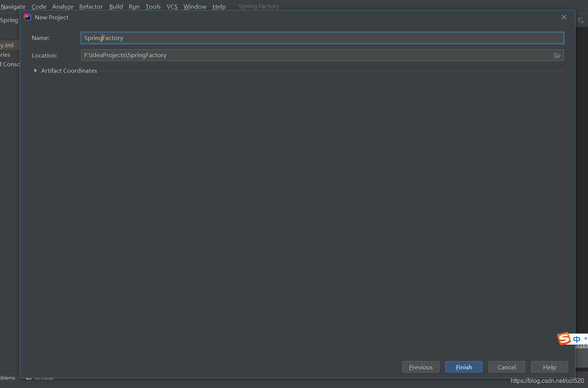The width and height of the screenshot is (588, 388).
Task: Click the Name input field
Action: pyautogui.click(x=322, y=38)
